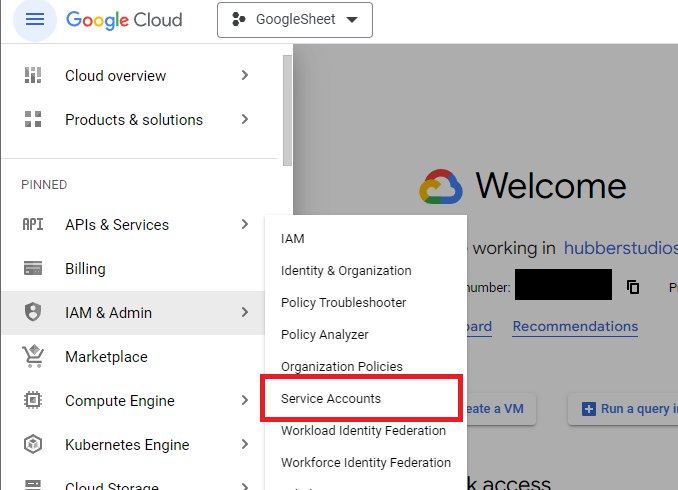The height and width of the screenshot is (490, 678).
Task: Click the IAM & Admin shield icon
Action: [33, 312]
